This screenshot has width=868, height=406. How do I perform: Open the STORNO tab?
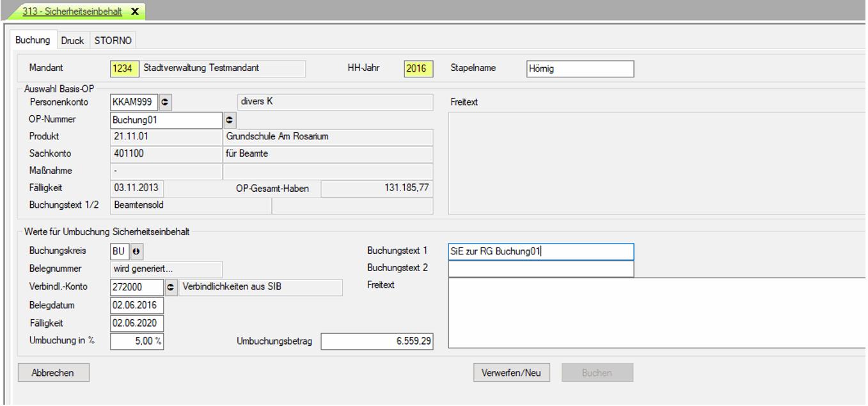[113, 40]
